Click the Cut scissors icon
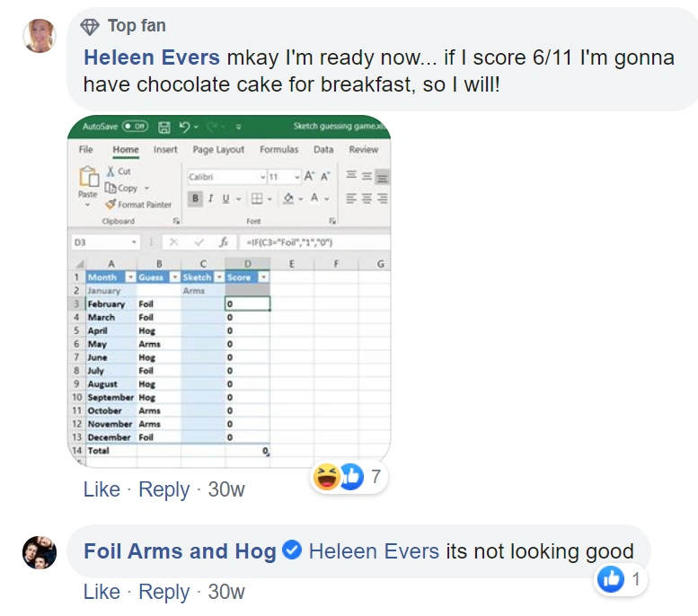698x616 pixels. point(110,172)
